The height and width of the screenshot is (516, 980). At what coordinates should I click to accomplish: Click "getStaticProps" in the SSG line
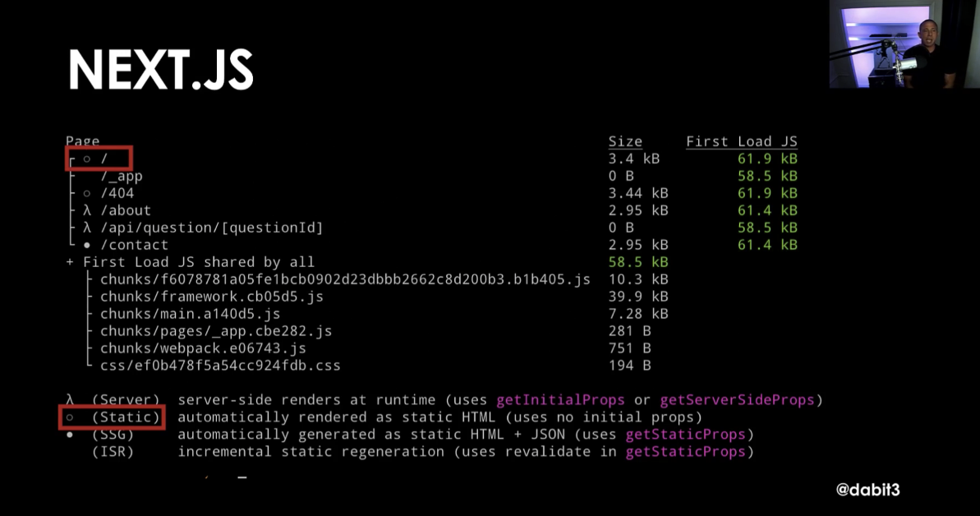coord(686,435)
